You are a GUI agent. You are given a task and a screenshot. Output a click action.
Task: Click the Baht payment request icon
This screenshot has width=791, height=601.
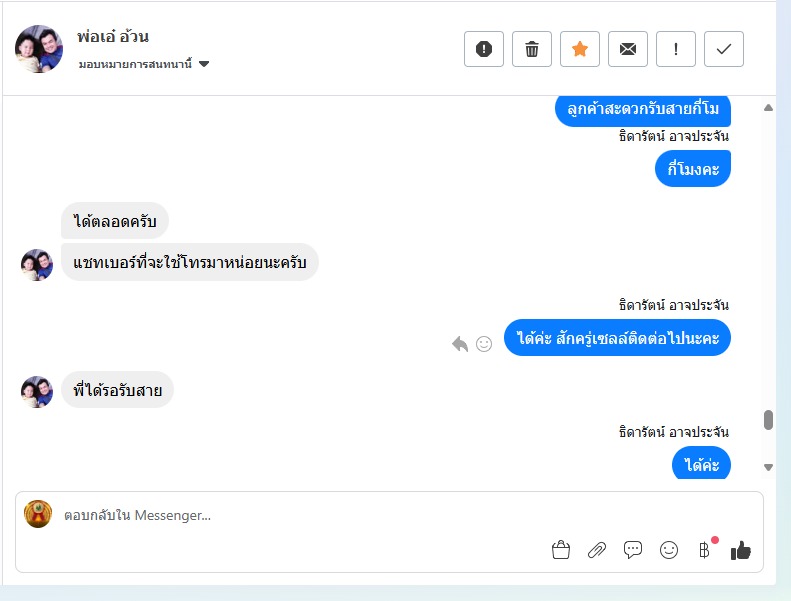point(704,550)
